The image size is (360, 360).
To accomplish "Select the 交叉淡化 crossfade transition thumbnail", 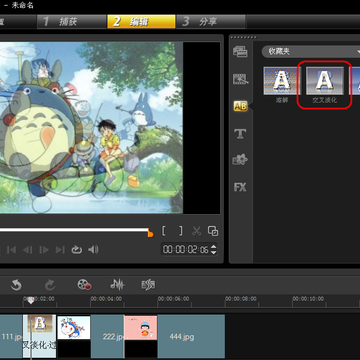I will pos(325,80).
